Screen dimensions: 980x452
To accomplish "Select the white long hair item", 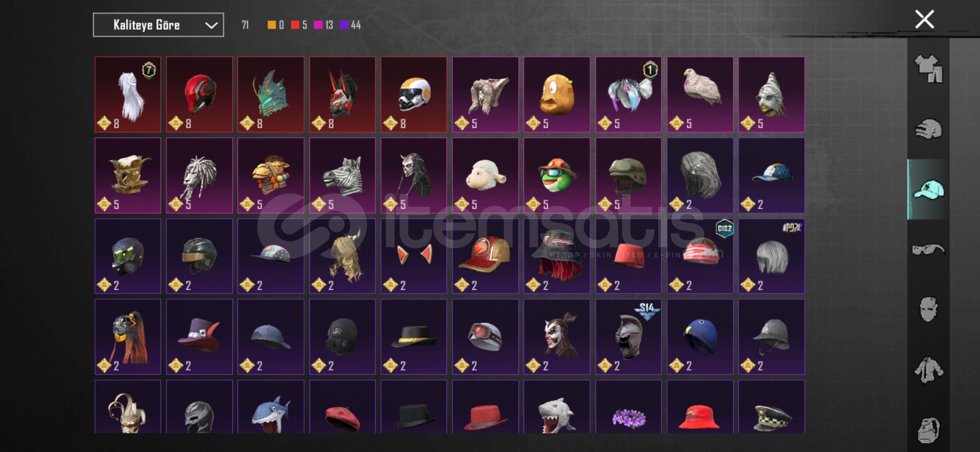I will (x=128, y=95).
